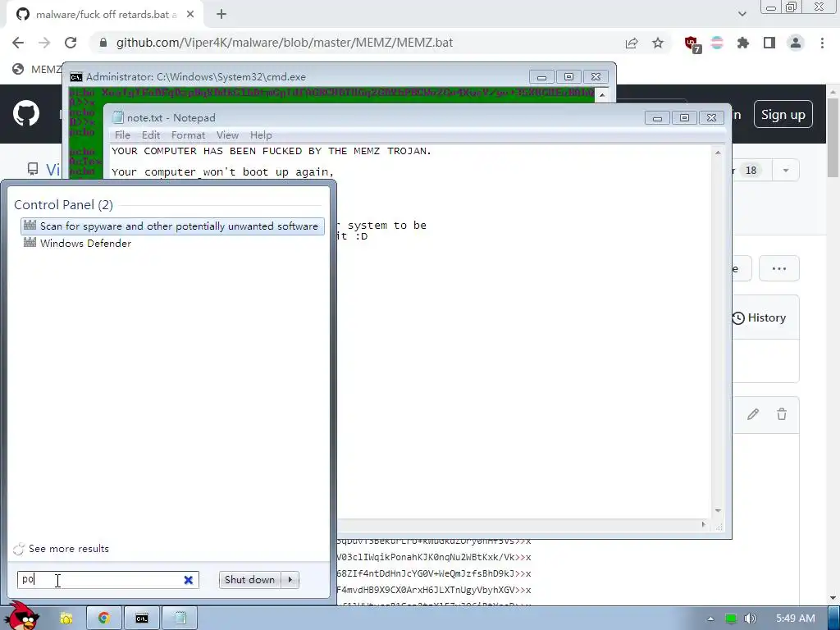Open the uBlock Origin extension icon
This screenshot has height=630, width=840.
(x=692, y=43)
